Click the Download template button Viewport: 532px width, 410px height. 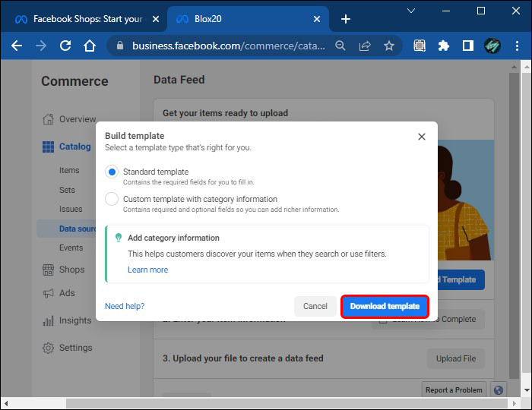385,306
